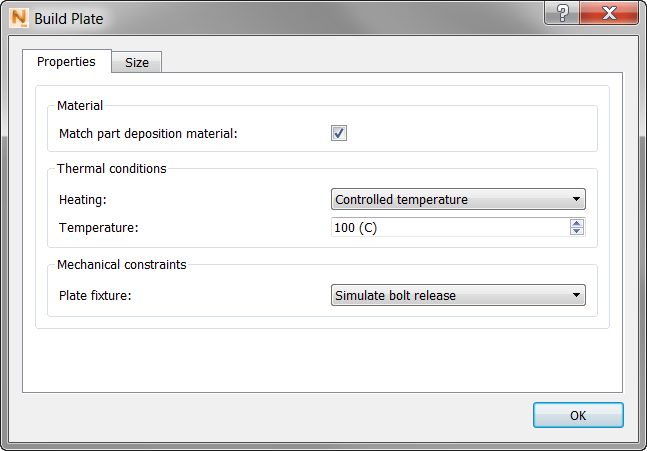This screenshot has height=451, width=647.
Task: Click the Material group heading
Action: tap(80, 105)
